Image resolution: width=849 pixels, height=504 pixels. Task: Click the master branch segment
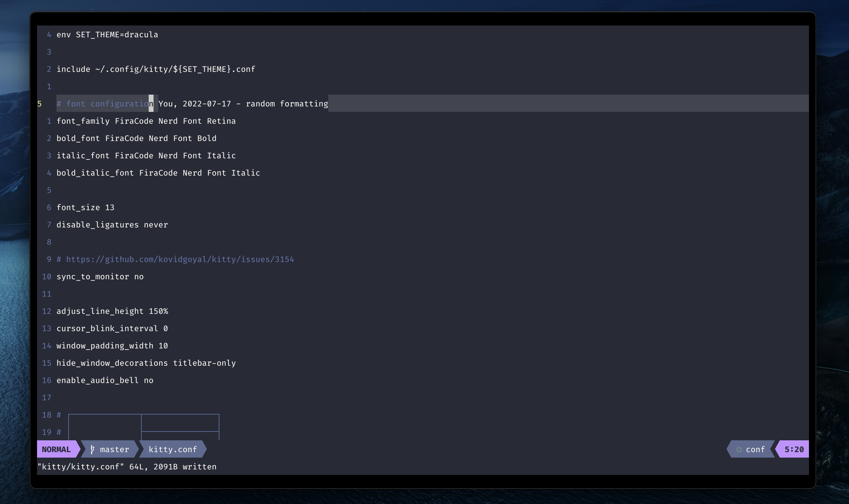pos(114,449)
